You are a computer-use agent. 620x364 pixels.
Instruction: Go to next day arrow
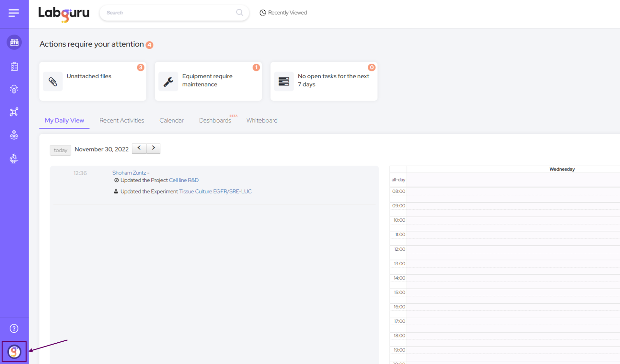(x=153, y=148)
